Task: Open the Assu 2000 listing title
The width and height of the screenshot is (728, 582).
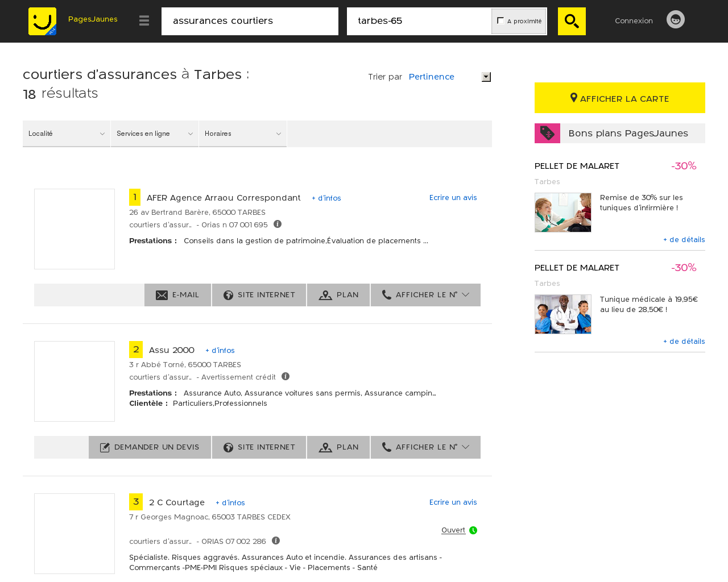Action: pyautogui.click(x=172, y=350)
